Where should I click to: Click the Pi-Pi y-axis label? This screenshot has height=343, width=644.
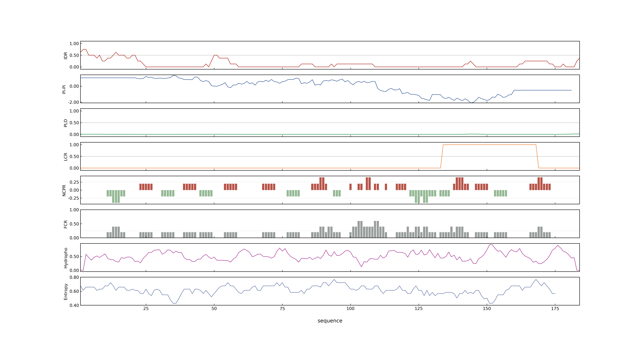tap(64, 89)
